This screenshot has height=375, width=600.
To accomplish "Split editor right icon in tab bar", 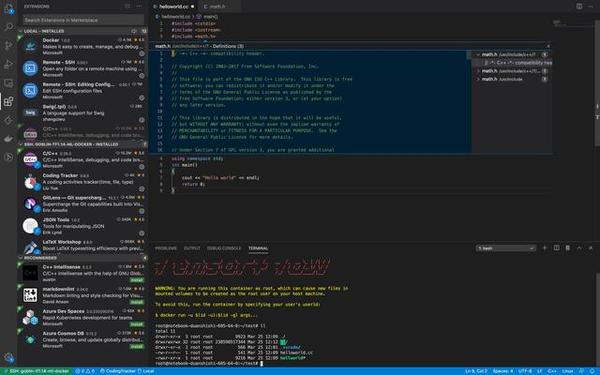I will [579, 6].
